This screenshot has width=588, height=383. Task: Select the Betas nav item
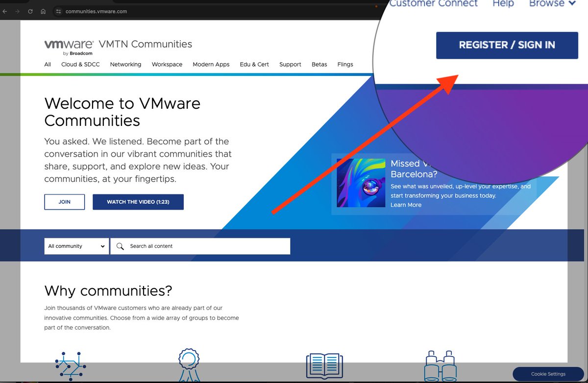coord(319,64)
